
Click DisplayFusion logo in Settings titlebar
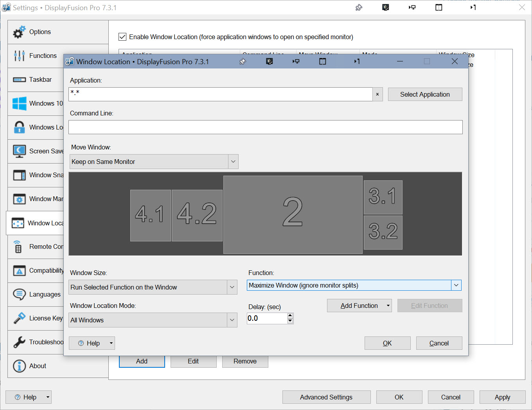pyautogui.click(x=6, y=7)
